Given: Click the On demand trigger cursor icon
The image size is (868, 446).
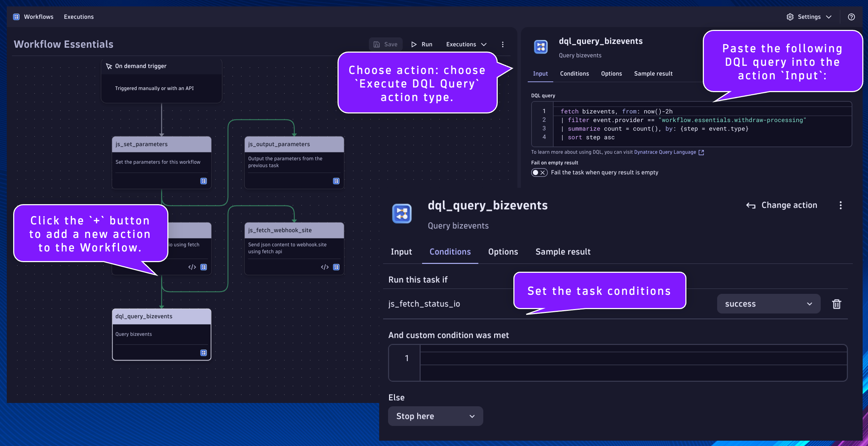Looking at the screenshot, I should (x=109, y=66).
